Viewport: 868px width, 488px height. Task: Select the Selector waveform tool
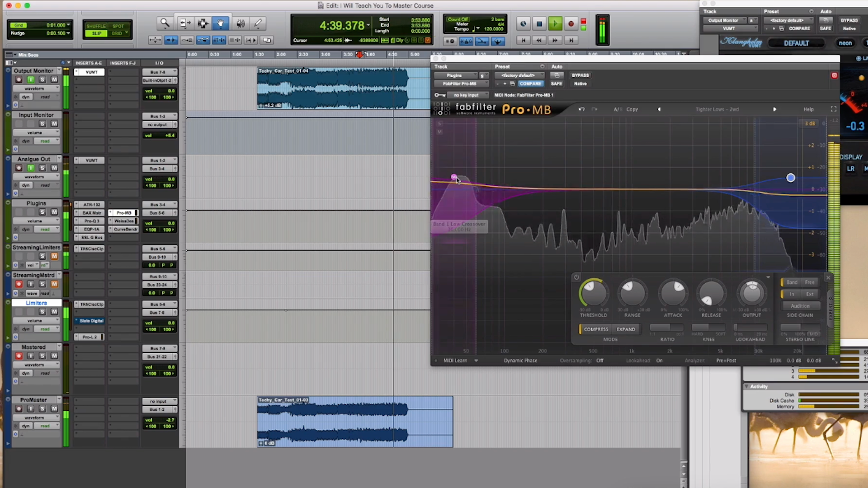pos(203,23)
